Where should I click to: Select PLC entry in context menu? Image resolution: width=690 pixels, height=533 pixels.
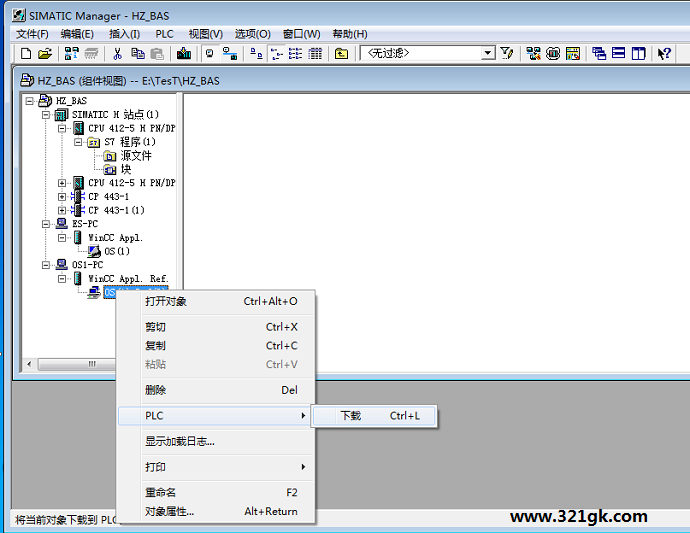(x=214, y=416)
